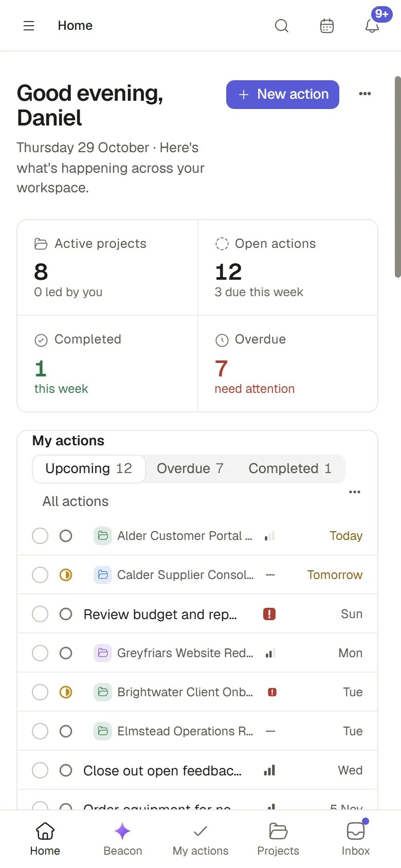Click the All actions label
Screen dimensions: 401x868
click(x=76, y=501)
